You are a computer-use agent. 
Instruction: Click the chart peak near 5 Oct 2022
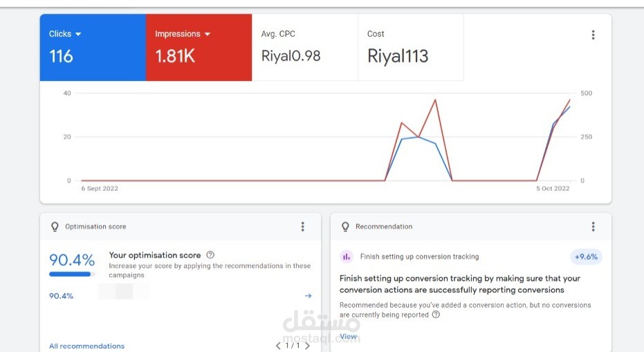[569, 101]
